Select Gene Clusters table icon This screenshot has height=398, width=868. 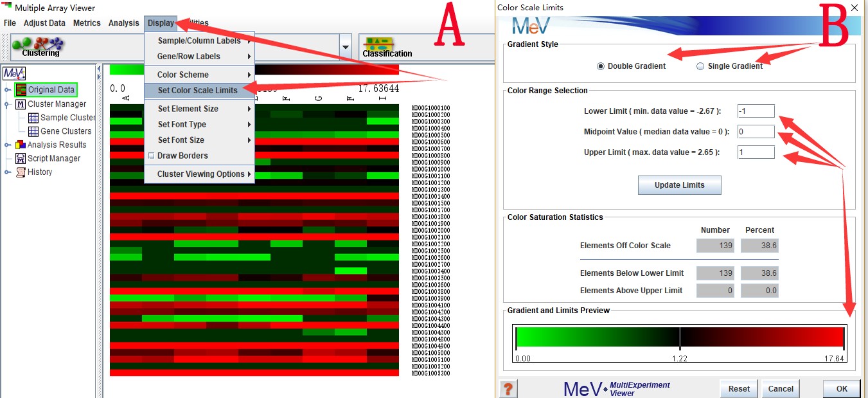(33, 131)
